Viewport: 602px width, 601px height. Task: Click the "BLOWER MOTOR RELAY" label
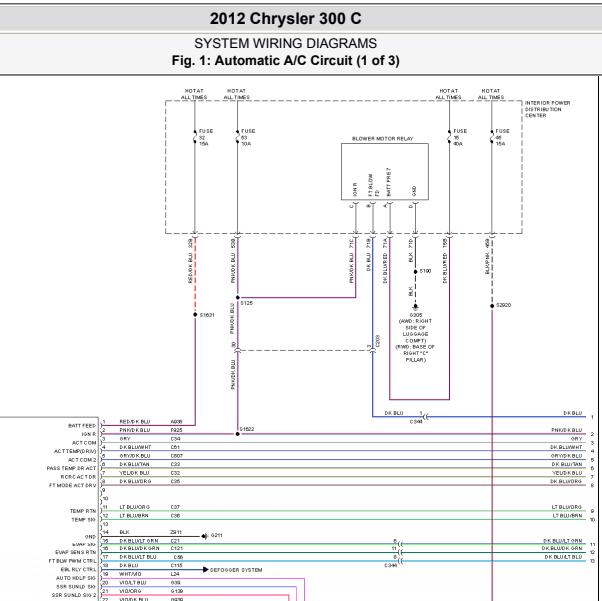click(x=382, y=139)
